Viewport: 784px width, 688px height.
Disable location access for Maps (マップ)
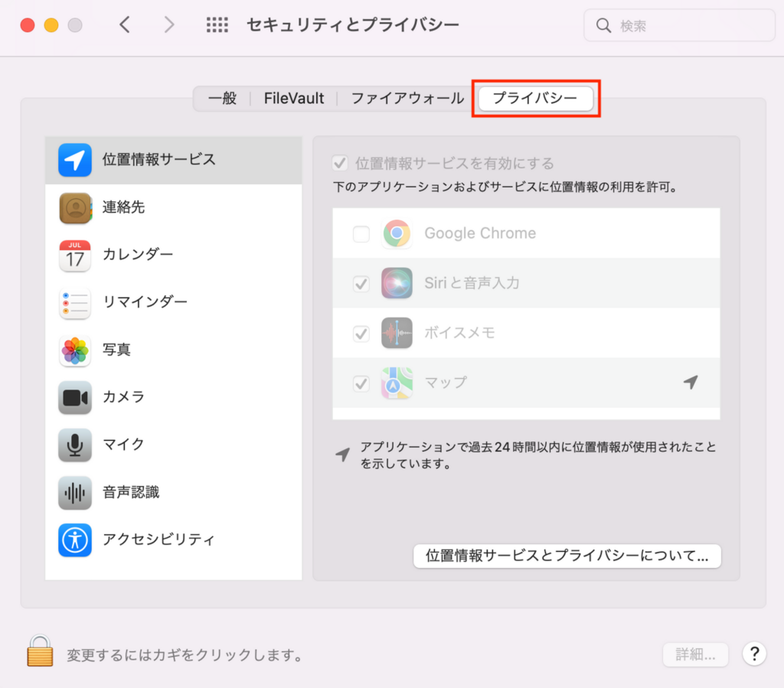361,383
